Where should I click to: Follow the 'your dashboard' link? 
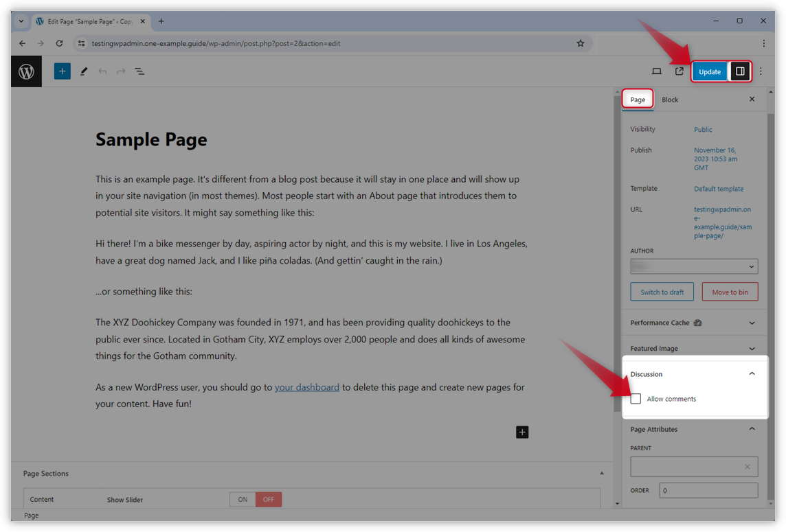click(x=306, y=386)
